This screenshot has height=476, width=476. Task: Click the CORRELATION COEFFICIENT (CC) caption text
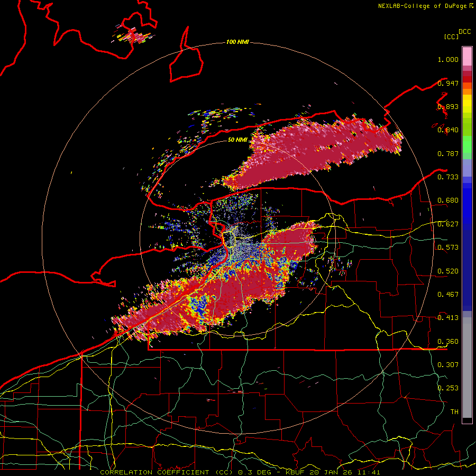167,472
